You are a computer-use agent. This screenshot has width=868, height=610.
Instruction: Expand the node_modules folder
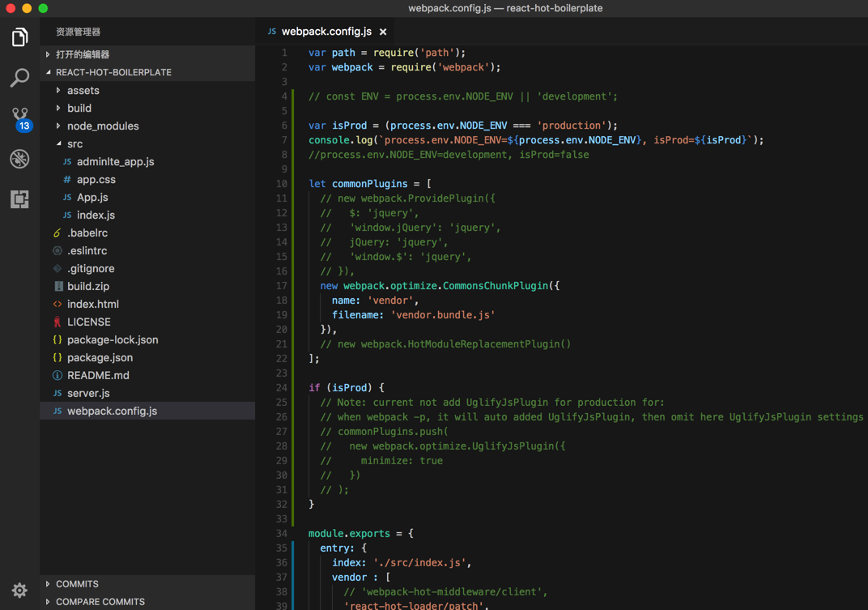point(102,126)
